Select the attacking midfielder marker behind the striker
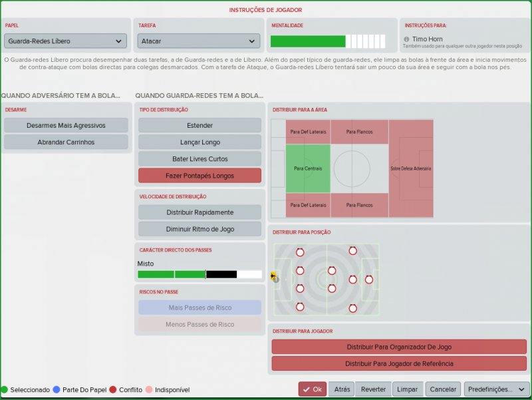The image size is (532, 400). click(353, 280)
